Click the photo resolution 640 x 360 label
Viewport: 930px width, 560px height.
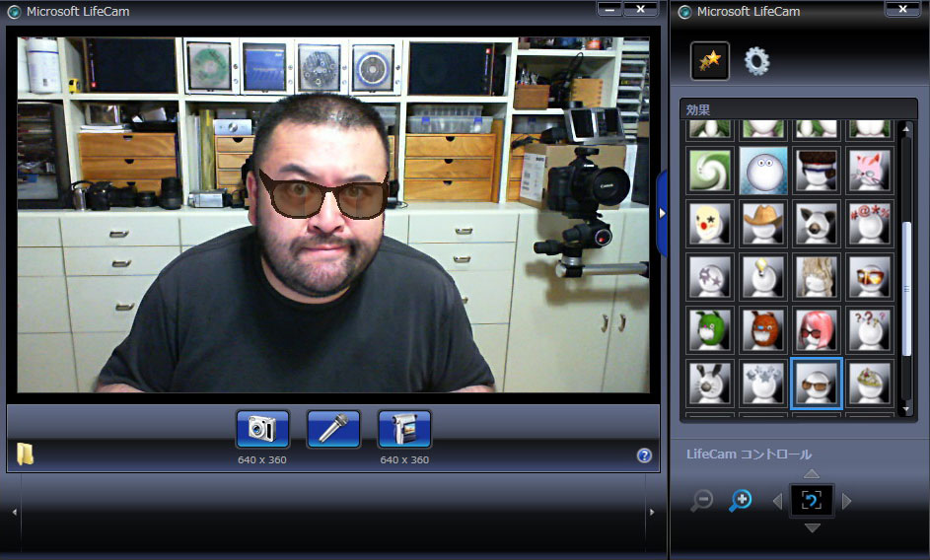tap(262, 459)
